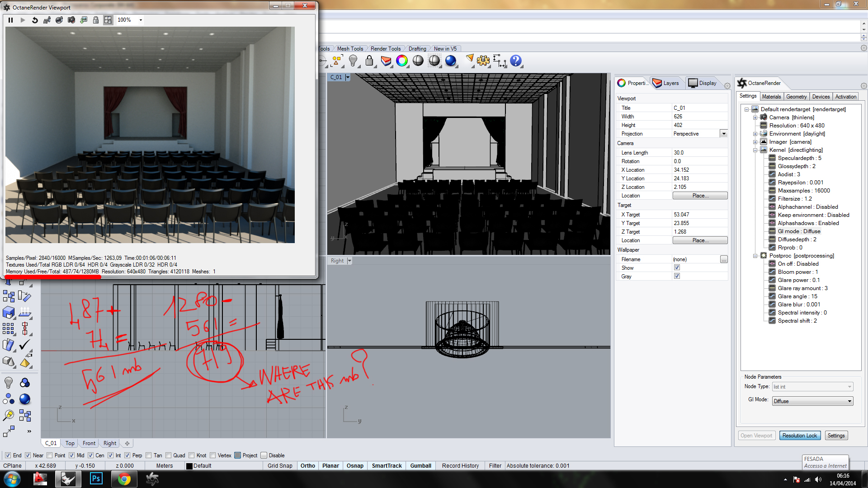Save render using the camera icon
868x488 pixels.
(71, 20)
